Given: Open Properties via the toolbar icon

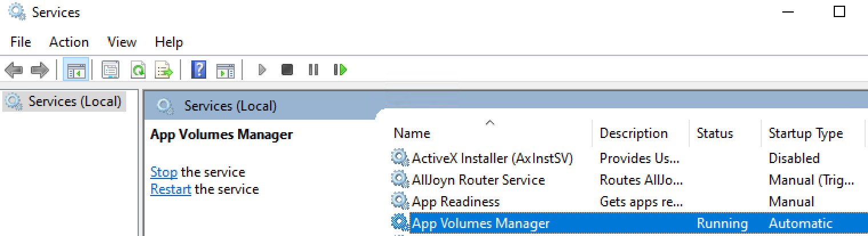Looking at the screenshot, I should click(110, 70).
